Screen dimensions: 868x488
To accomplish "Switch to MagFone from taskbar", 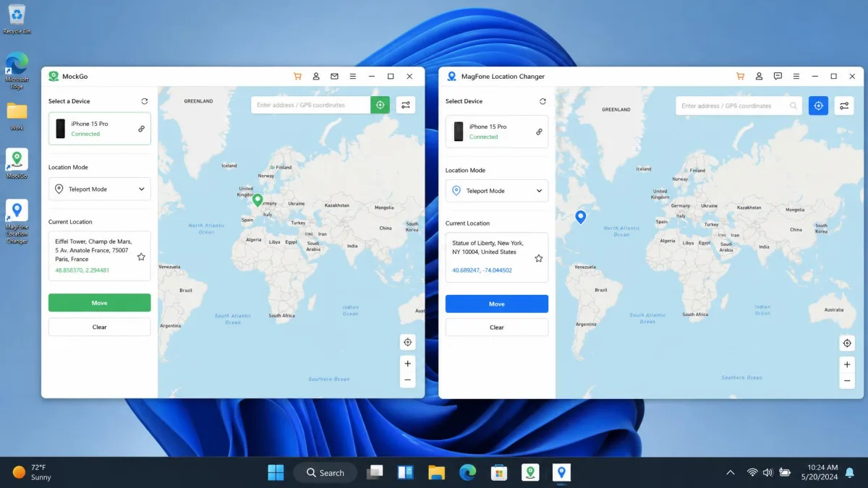I will (561, 473).
